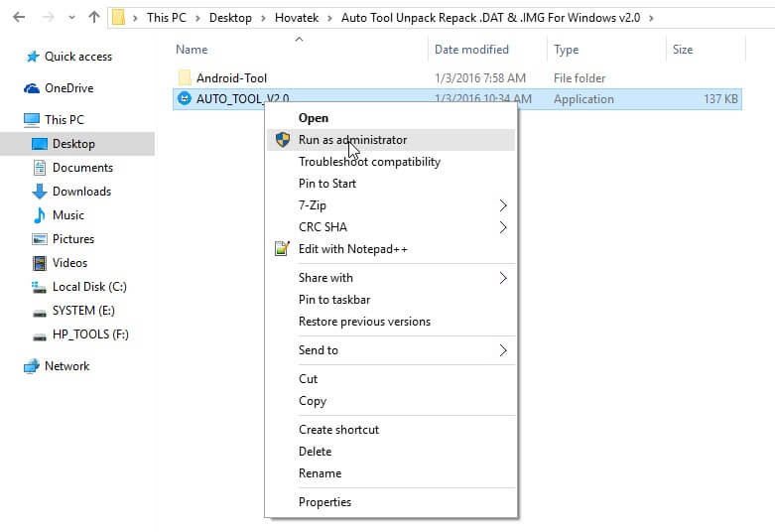Click the Quick access star icon
This screenshot has width=775, height=532.
(33, 57)
